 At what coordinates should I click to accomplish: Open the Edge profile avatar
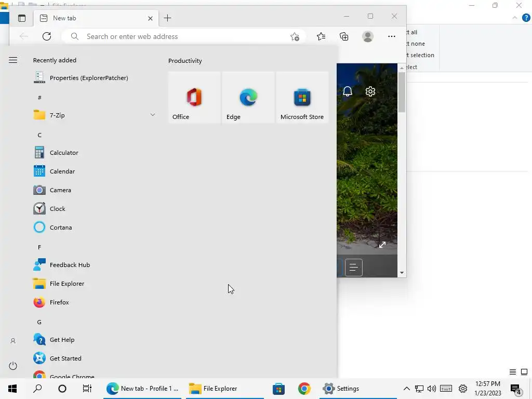pos(368,36)
